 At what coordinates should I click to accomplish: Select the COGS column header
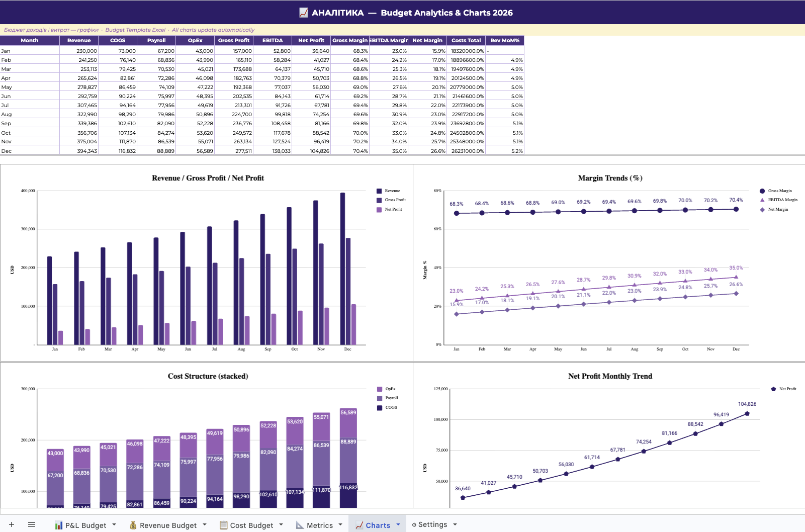tap(118, 40)
